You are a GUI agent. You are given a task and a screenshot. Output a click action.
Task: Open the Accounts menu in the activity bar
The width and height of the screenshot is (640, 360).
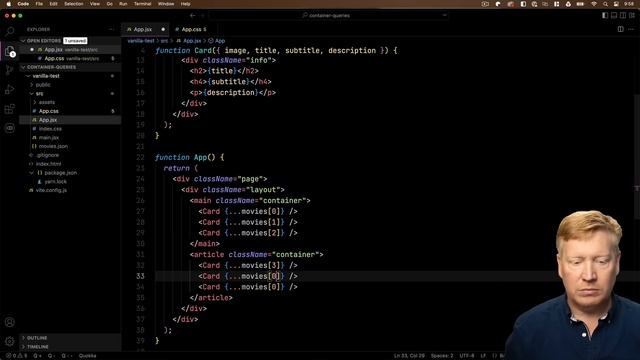click(10, 322)
